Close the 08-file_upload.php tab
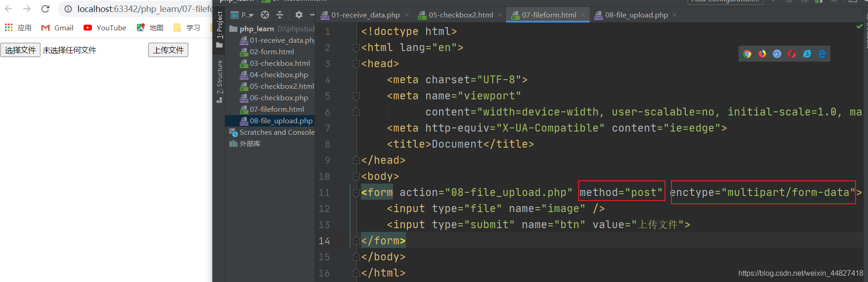868x282 pixels. [x=675, y=15]
